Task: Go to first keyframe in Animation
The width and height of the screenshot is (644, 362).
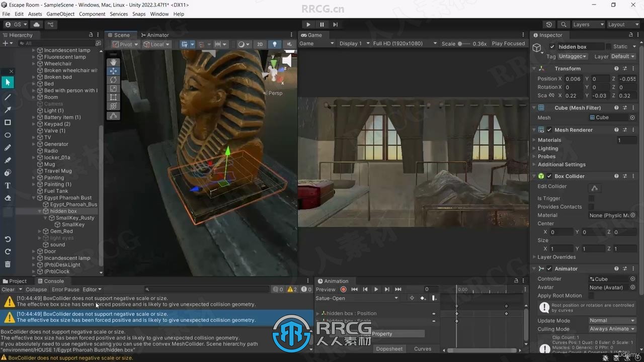Action: click(x=354, y=289)
